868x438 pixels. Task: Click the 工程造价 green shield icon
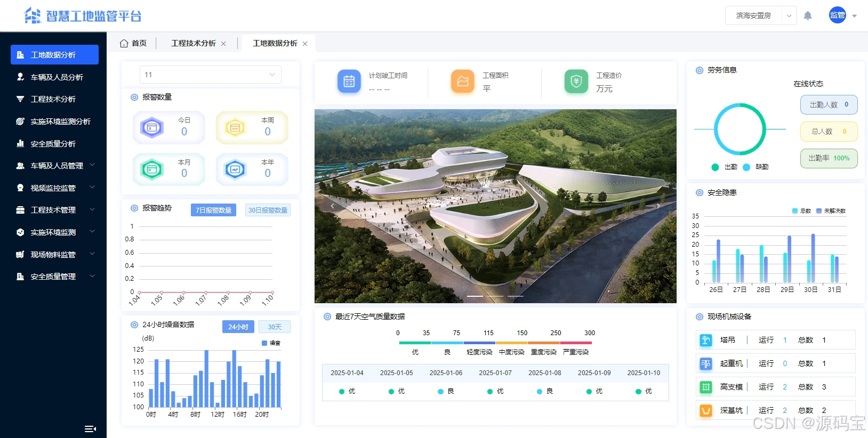[x=576, y=82]
